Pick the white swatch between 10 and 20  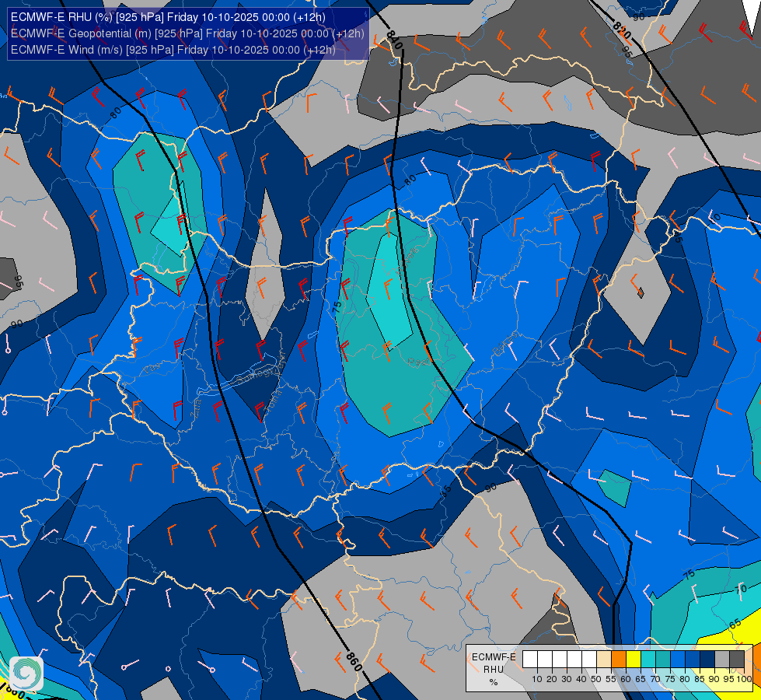[545, 659]
